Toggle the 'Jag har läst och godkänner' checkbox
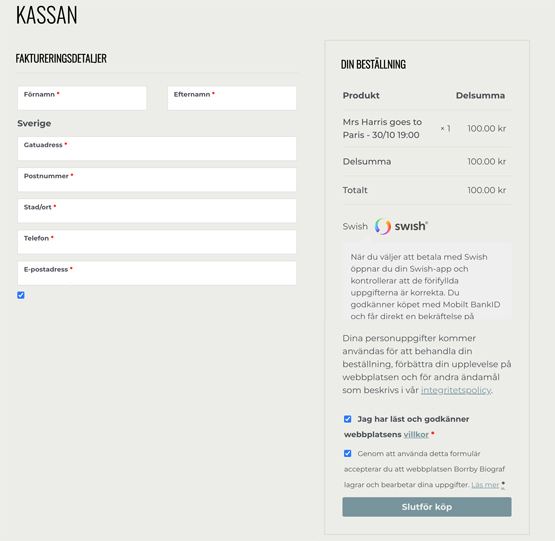Screen dimensions: 555x541 coord(348,419)
